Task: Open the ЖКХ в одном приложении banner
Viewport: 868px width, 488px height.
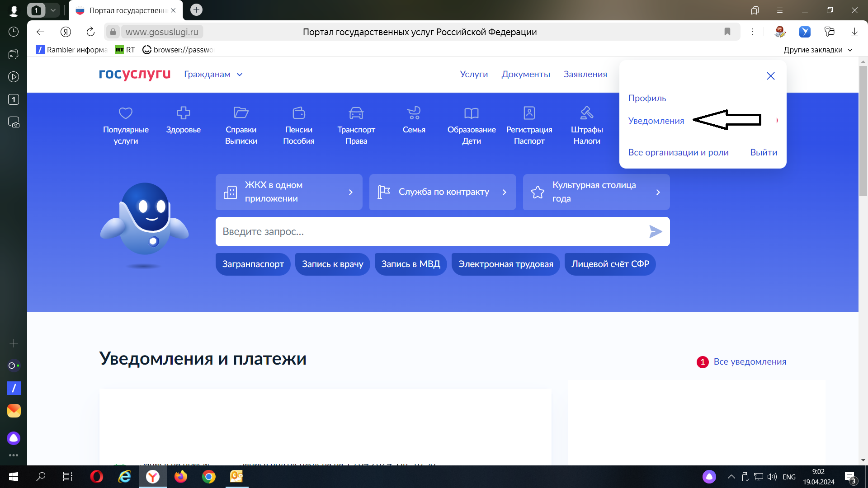Action: (289, 192)
